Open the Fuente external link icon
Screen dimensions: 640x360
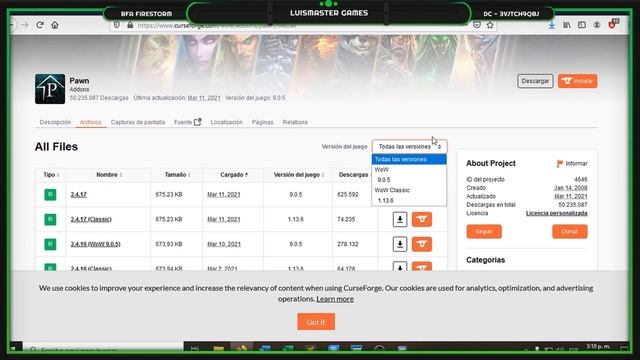pyautogui.click(x=198, y=122)
